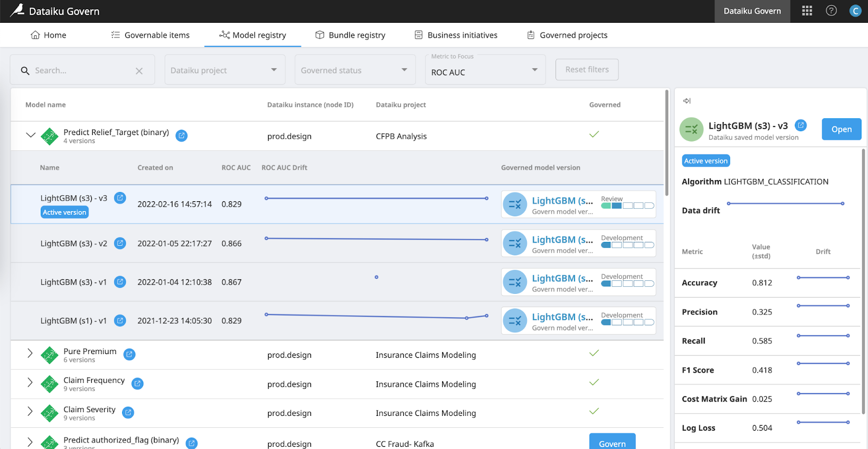This screenshot has width=868, height=449.
Task: Open external link for Predict Relief_Target model
Action: tap(182, 136)
